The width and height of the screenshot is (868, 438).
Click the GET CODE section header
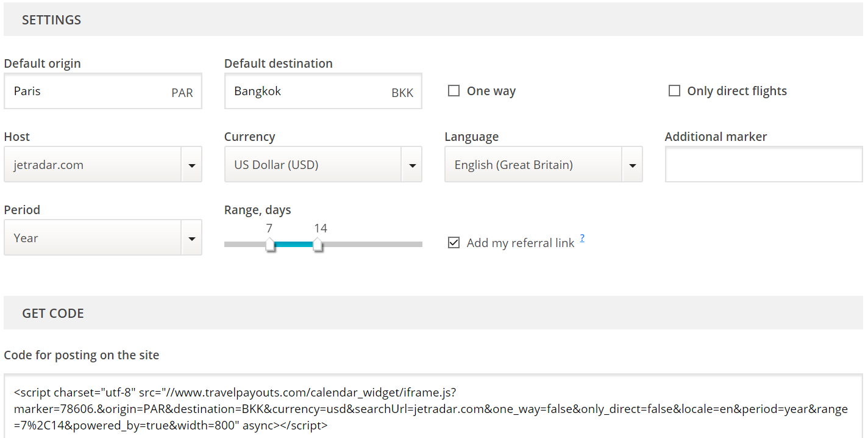[433, 313]
